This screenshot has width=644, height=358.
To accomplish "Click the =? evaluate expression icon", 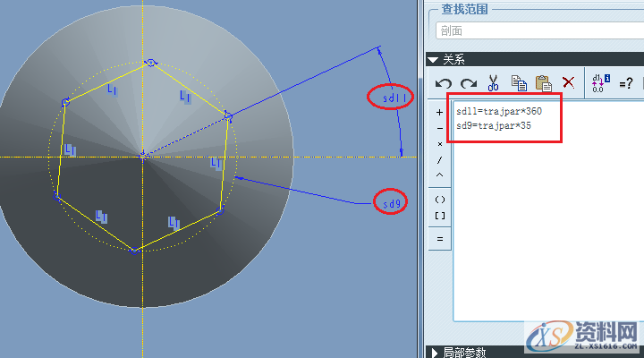I will 626,83.
